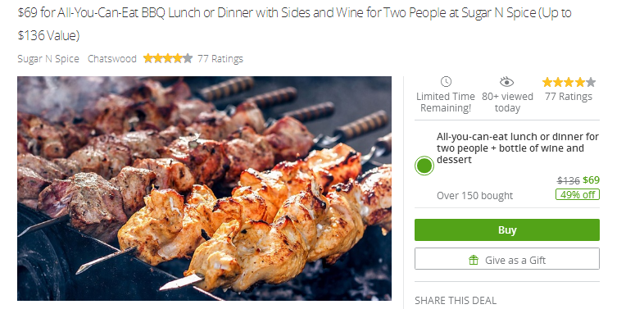Click the 49% off discount badge

577,195
